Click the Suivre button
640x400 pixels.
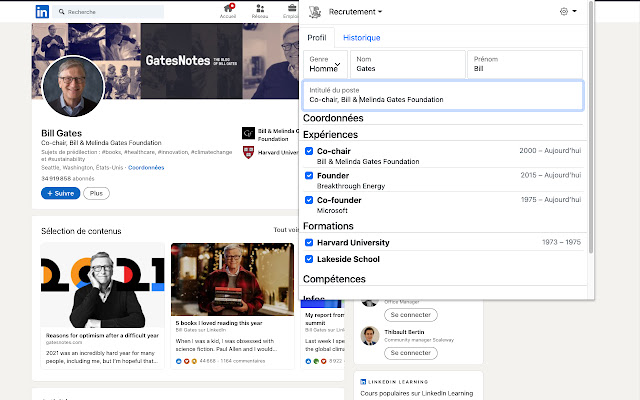pyautogui.click(x=60, y=193)
